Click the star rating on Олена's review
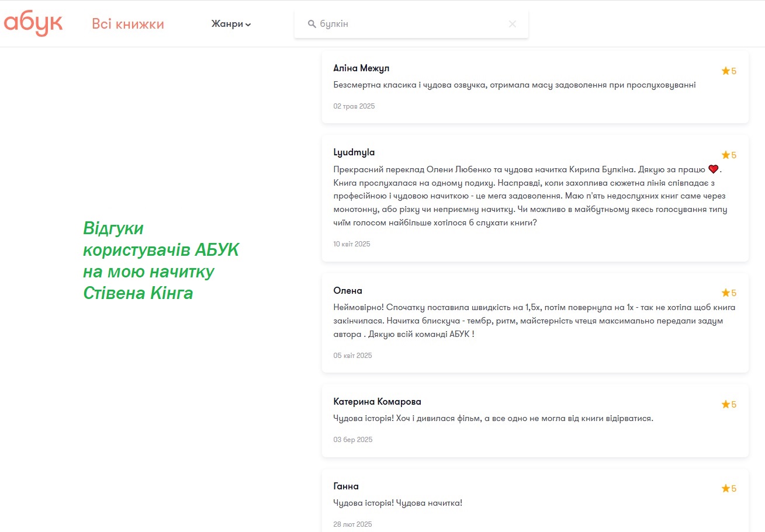765x532 pixels. (x=729, y=293)
